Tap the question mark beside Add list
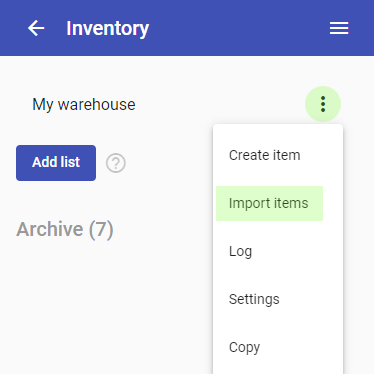The height and width of the screenshot is (374, 374). click(116, 163)
